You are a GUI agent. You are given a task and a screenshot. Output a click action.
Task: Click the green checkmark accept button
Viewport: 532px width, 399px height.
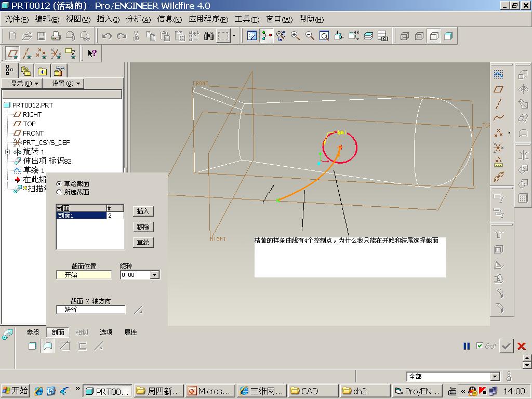(506, 346)
